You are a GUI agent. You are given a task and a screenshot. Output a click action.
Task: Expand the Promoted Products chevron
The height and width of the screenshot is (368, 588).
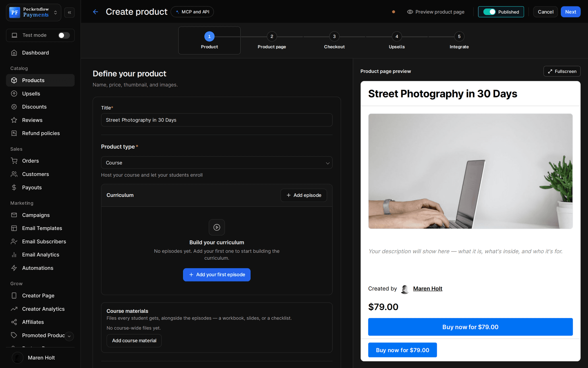(x=69, y=336)
